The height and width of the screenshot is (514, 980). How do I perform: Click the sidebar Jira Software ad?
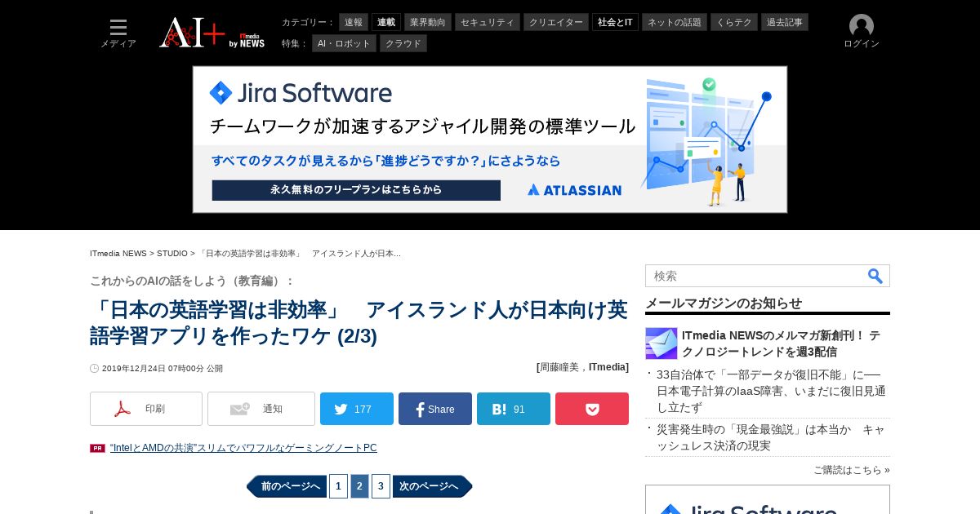[x=768, y=499]
